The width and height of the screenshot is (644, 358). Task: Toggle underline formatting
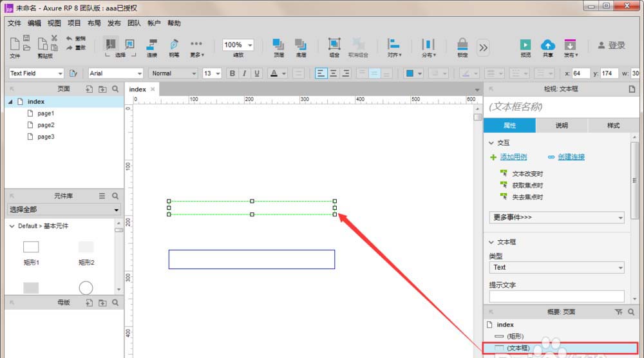click(x=257, y=73)
